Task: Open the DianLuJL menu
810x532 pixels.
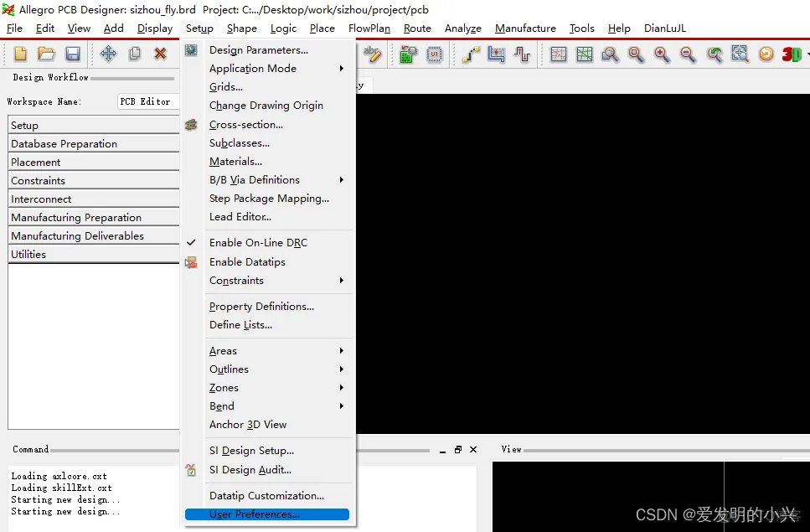Action: pos(665,28)
